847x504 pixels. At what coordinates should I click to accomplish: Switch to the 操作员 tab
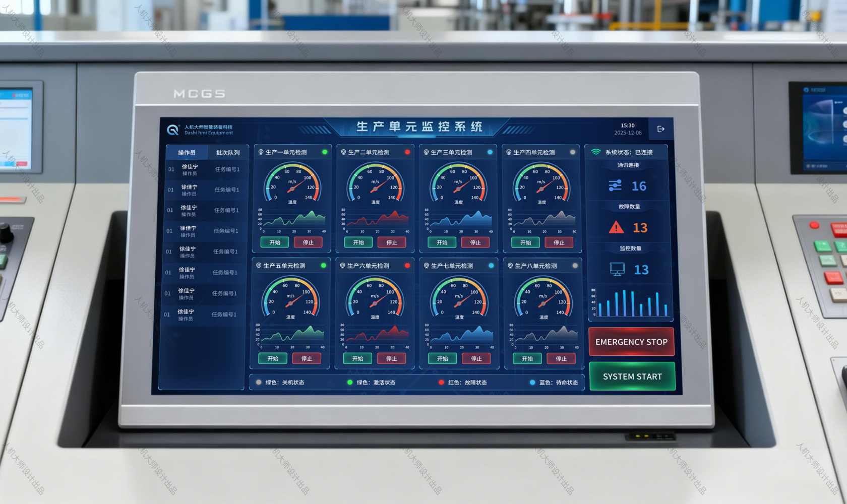click(187, 152)
